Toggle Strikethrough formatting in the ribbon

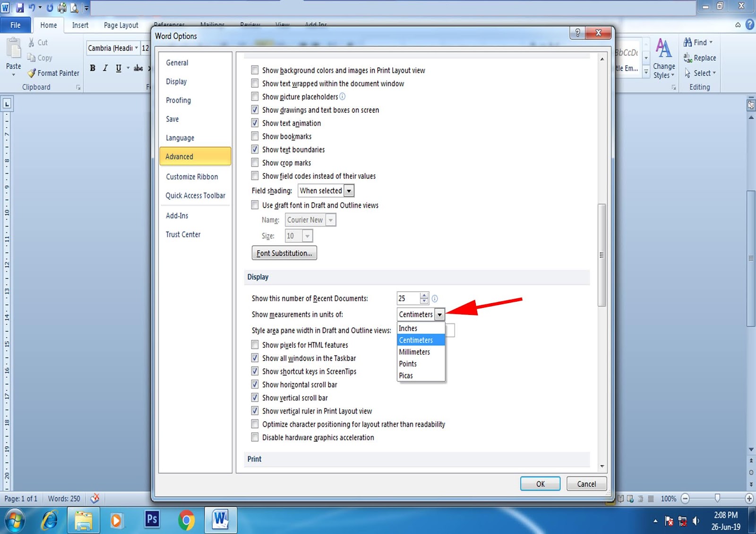coord(138,68)
